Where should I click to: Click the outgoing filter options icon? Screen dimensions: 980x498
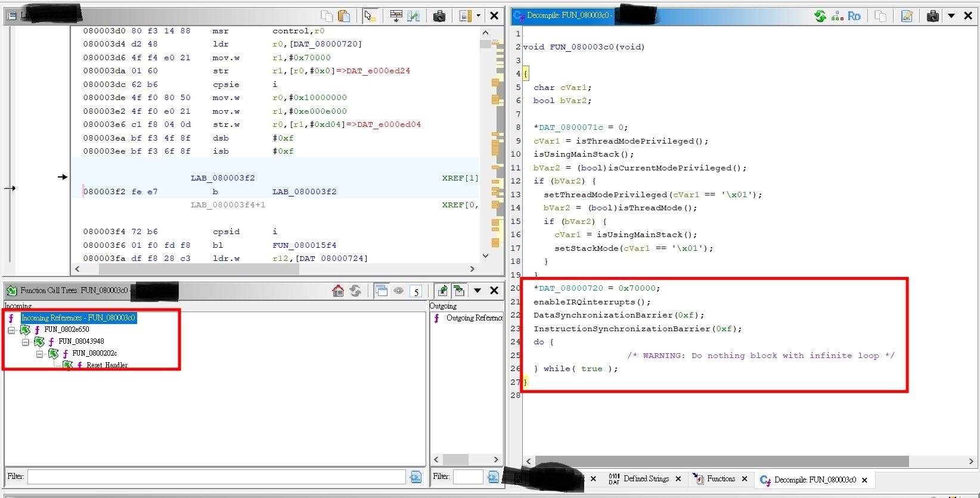click(493, 477)
